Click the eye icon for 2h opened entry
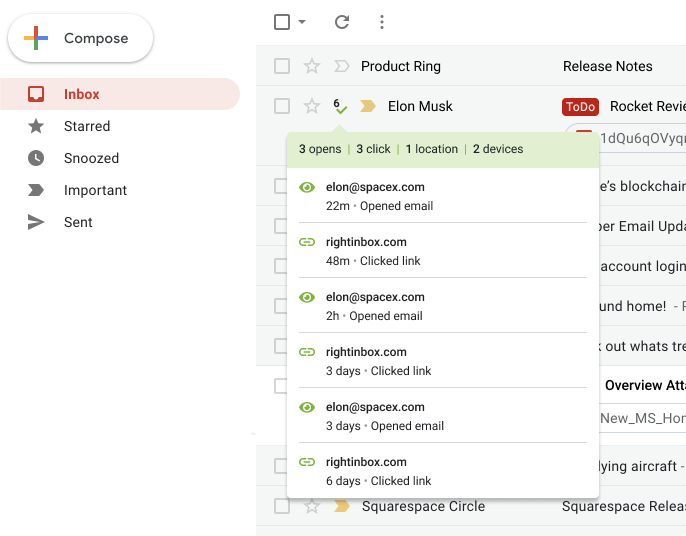 [x=307, y=297]
